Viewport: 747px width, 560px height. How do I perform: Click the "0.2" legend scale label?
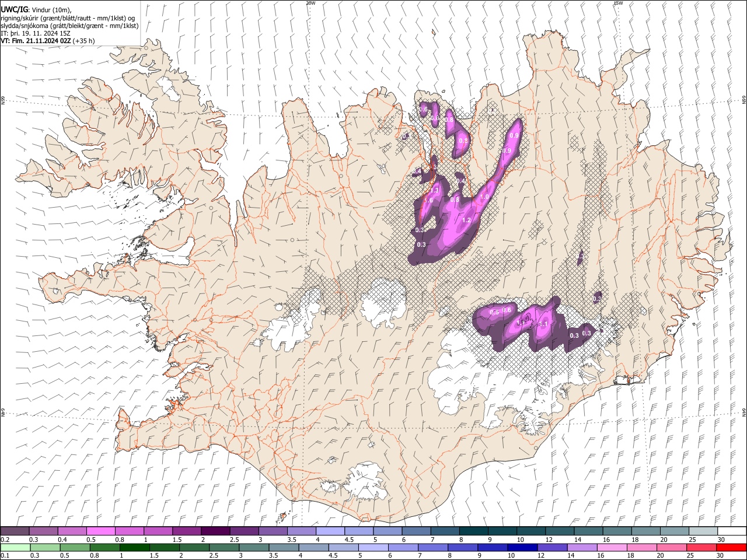tap(5, 540)
